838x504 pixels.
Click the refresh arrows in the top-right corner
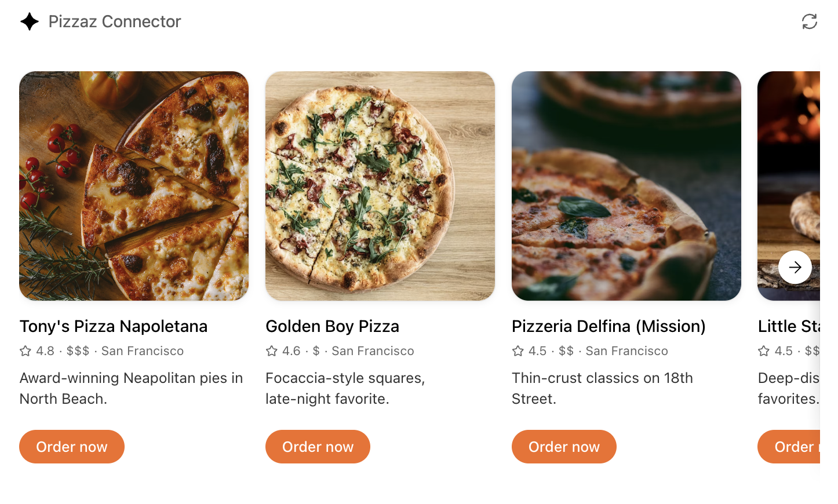tap(809, 21)
